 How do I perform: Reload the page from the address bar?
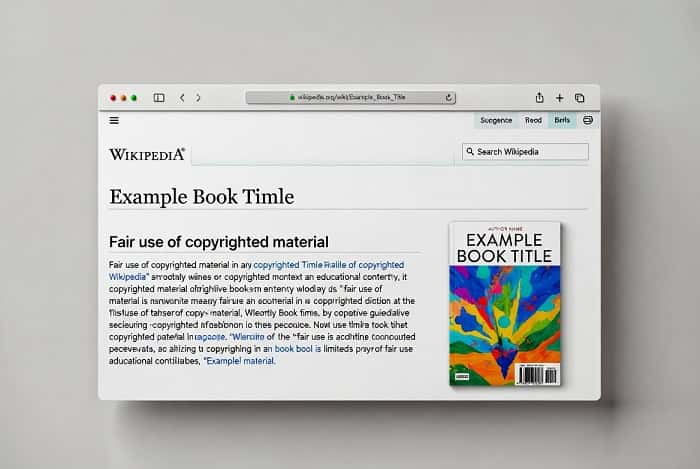point(449,98)
